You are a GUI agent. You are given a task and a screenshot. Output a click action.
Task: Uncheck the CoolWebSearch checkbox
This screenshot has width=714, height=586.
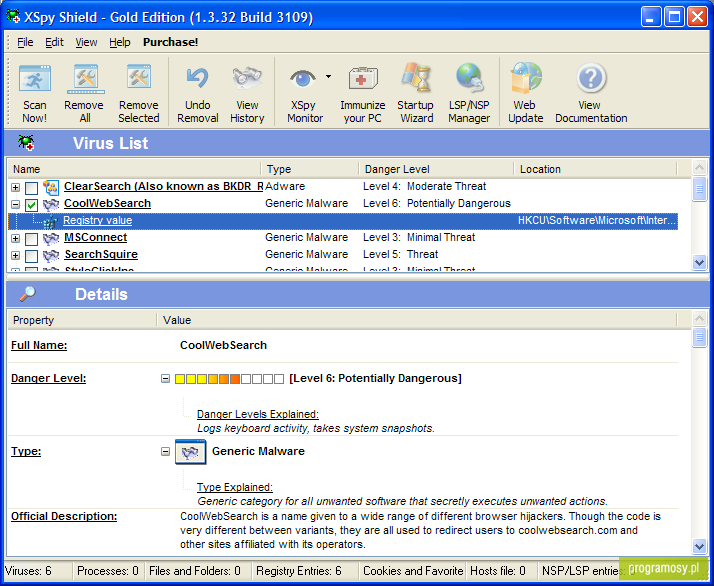(x=31, y=205)
